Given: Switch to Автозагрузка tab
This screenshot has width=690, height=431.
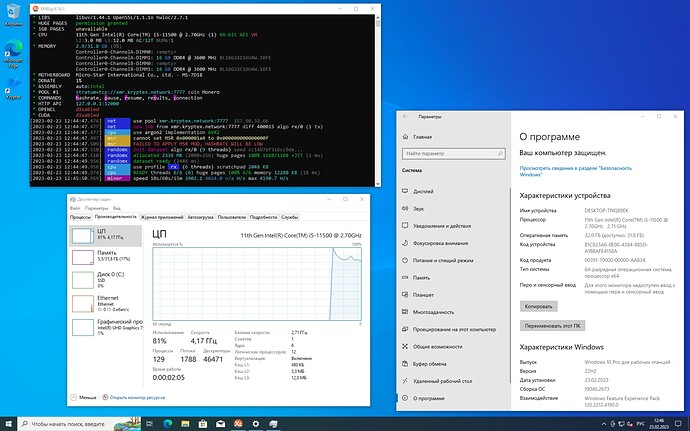Looking at the screenshot, I should (201, 217).
